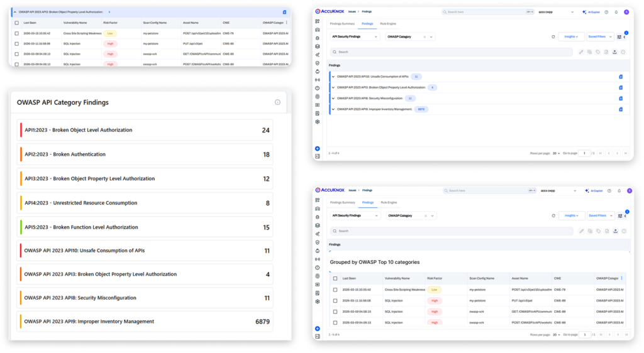Click Issues breadcrumb link in upper window
Viewport: 644px width, 353px height.
click(x=352, y=12)
